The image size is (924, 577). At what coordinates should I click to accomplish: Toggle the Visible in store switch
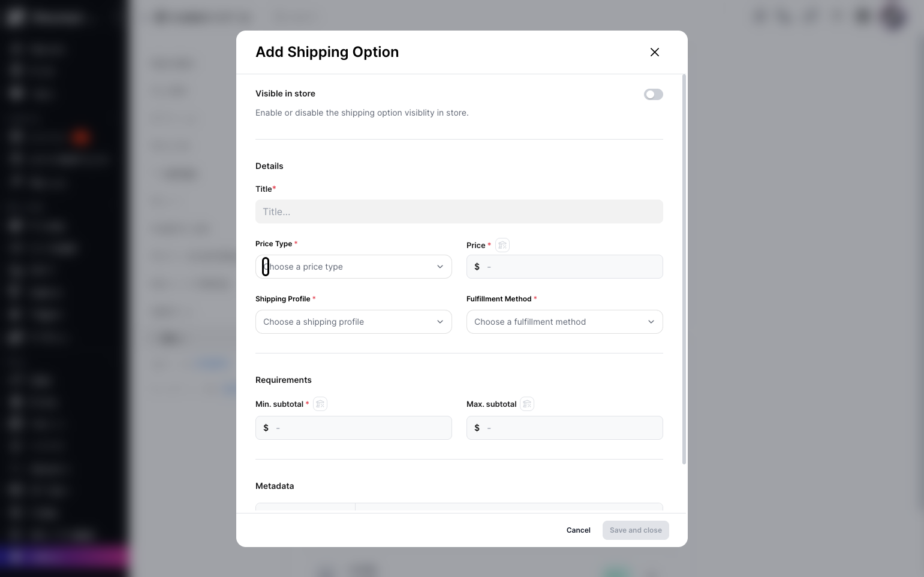click(x=653, y=94)
